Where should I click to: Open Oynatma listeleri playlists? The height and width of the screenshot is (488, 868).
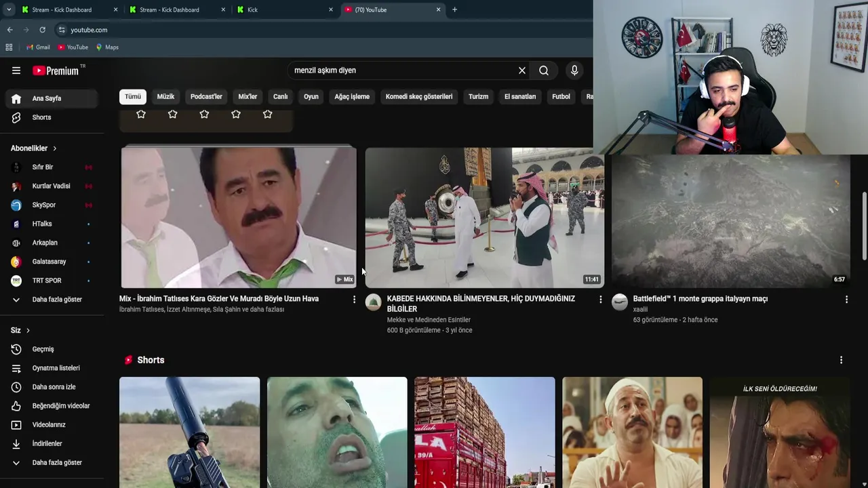(x=53, y=368)
